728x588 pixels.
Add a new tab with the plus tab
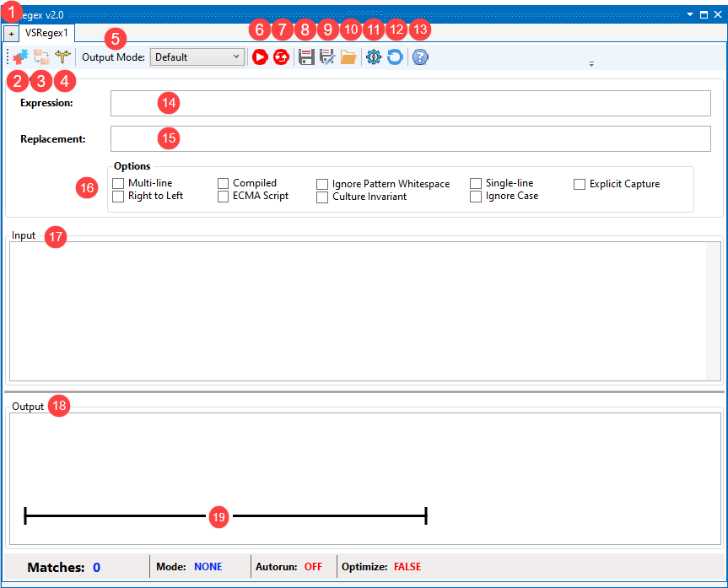coord(11,34)
